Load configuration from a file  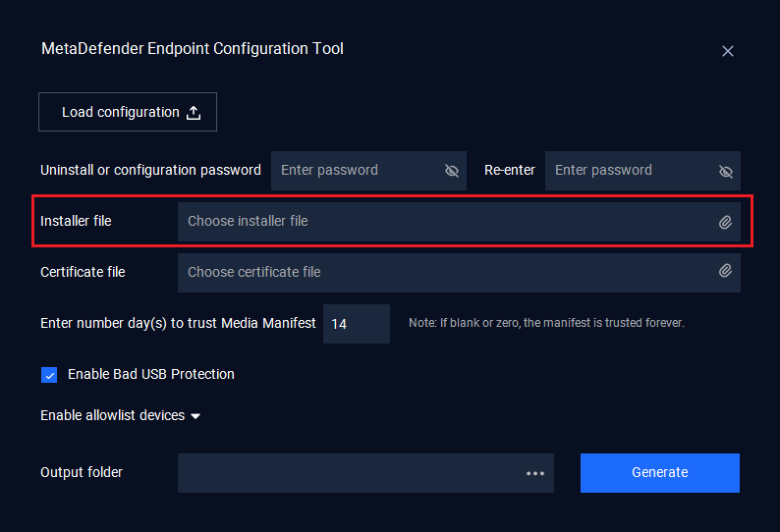click(x=128, y=112)
